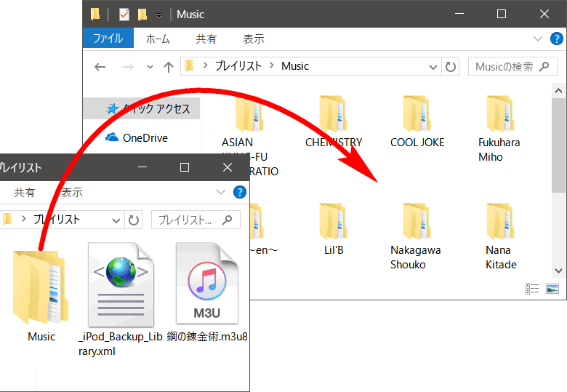
Task: Click scroll down arrow in Music window
Action: tap(559, 271)
